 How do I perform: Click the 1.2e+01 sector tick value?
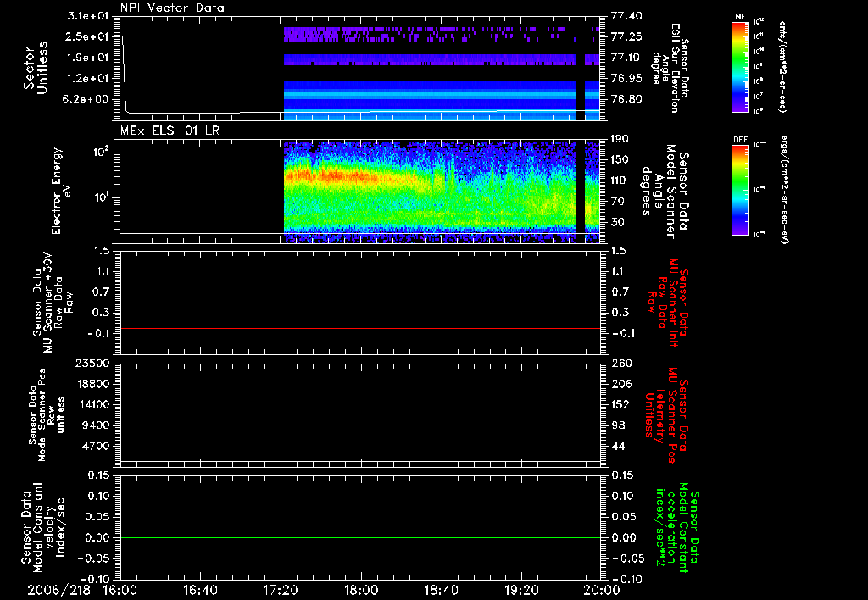(88, 79)
